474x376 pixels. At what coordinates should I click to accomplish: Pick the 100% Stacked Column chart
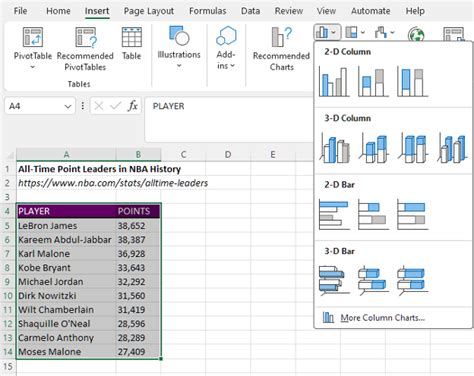tap(412, 82)
